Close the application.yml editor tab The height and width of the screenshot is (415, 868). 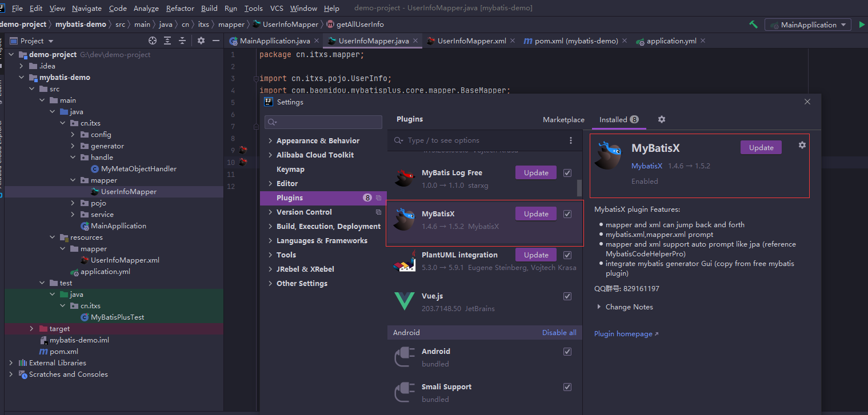tap(703, 41)
